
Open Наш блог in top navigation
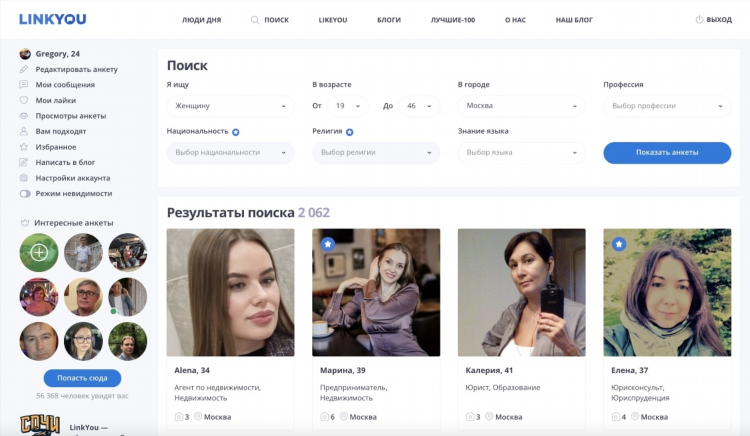pyautogui.click(x=574, y=20)
